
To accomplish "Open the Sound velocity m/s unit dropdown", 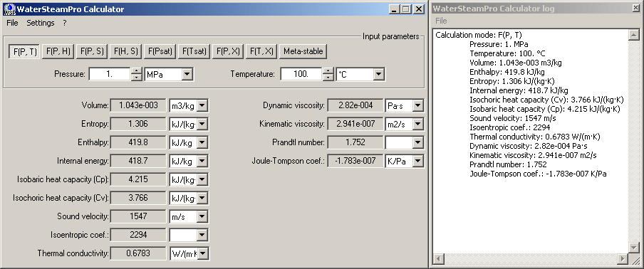I will point(202,216).
